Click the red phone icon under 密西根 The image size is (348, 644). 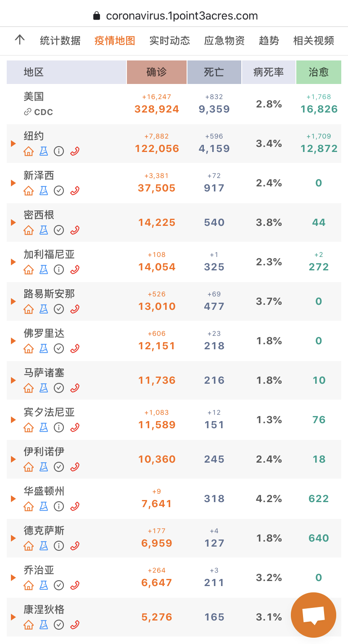click(x=75, y=230)
